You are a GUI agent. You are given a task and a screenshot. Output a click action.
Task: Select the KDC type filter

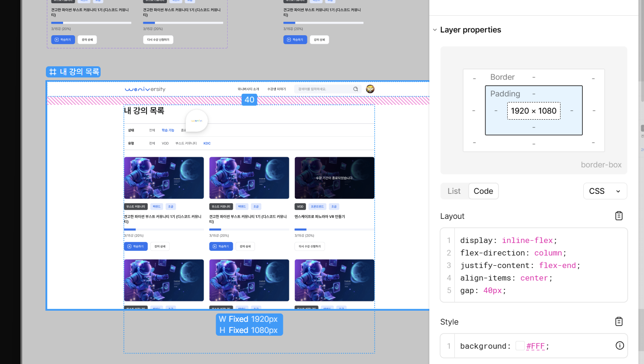pos(207,143)
